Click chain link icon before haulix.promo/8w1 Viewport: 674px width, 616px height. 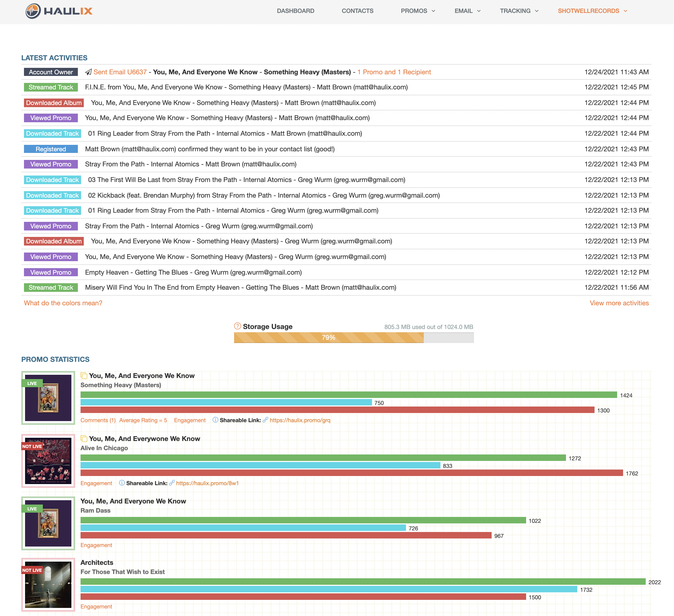click(172, 483)
